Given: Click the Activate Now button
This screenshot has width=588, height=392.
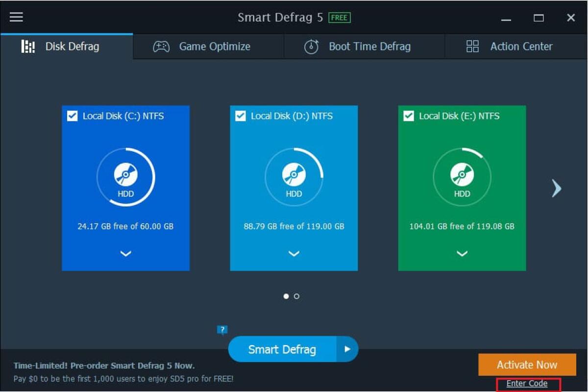Looking at the screenshot, I should pos(527,365).
